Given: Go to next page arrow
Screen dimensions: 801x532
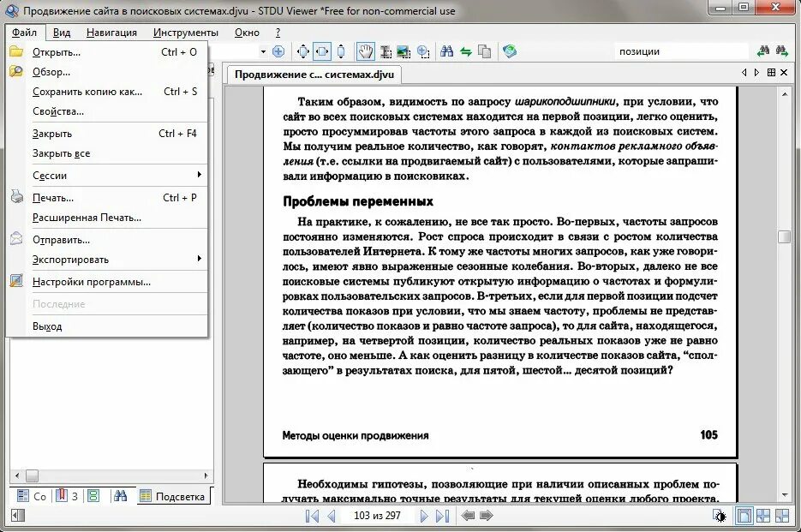Looking at the screenshot, I should (x=424, y=516).
